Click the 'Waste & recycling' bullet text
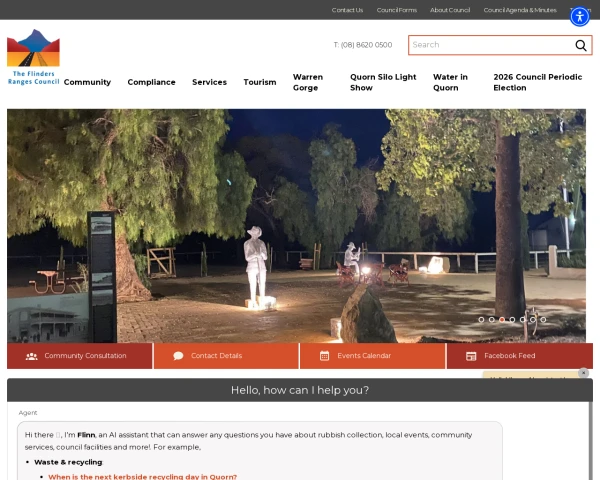The width and height of the screenshot is (600, 480). pos(68,462)
